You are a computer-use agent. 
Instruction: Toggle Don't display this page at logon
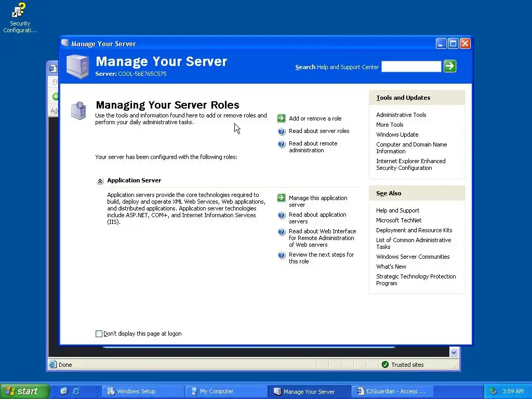click(x=99, y=334)
